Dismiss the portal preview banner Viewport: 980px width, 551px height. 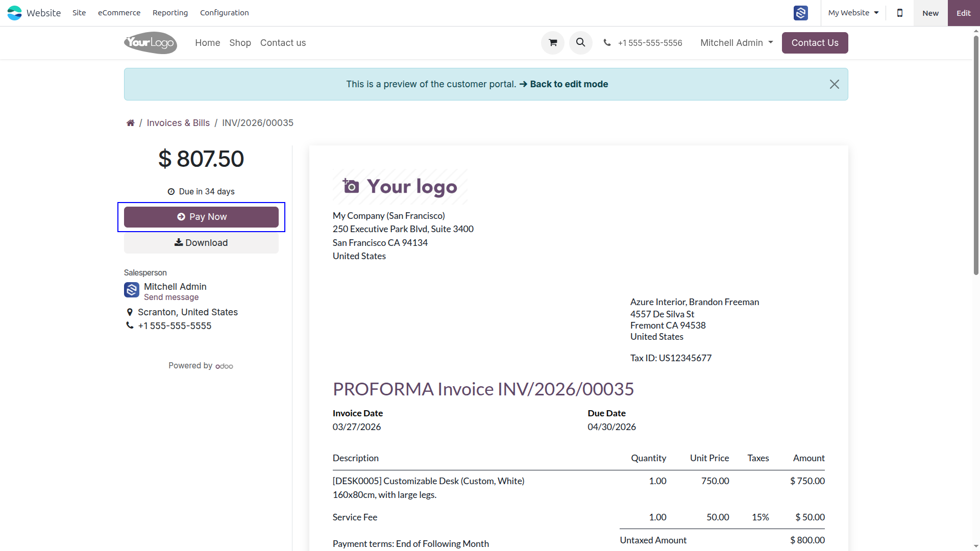coord(835,84)
